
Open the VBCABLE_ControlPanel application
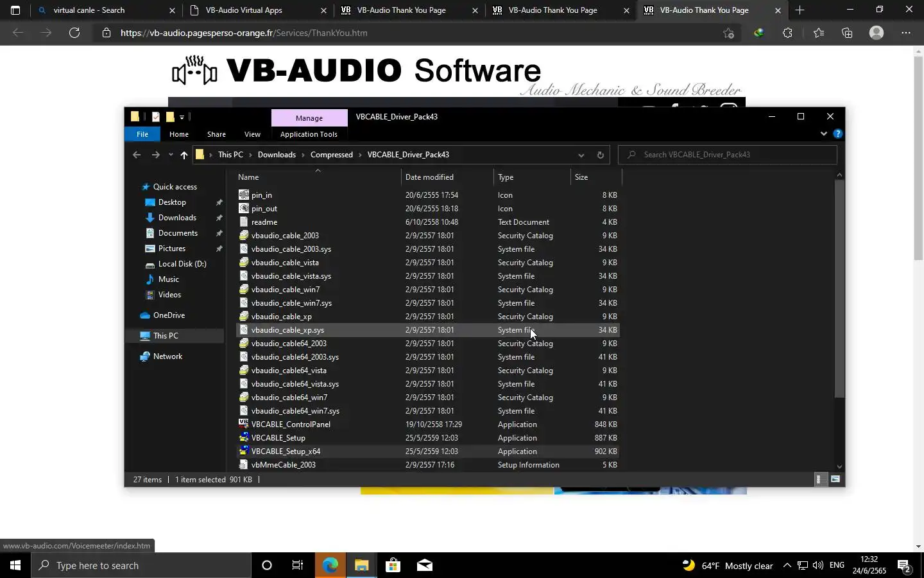tap(428, 425)
